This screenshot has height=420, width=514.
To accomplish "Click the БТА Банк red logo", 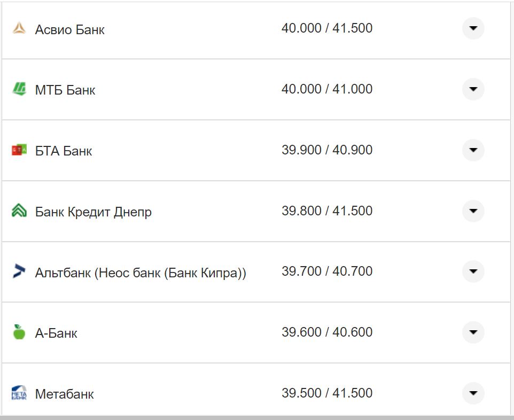I will [19, 151].
